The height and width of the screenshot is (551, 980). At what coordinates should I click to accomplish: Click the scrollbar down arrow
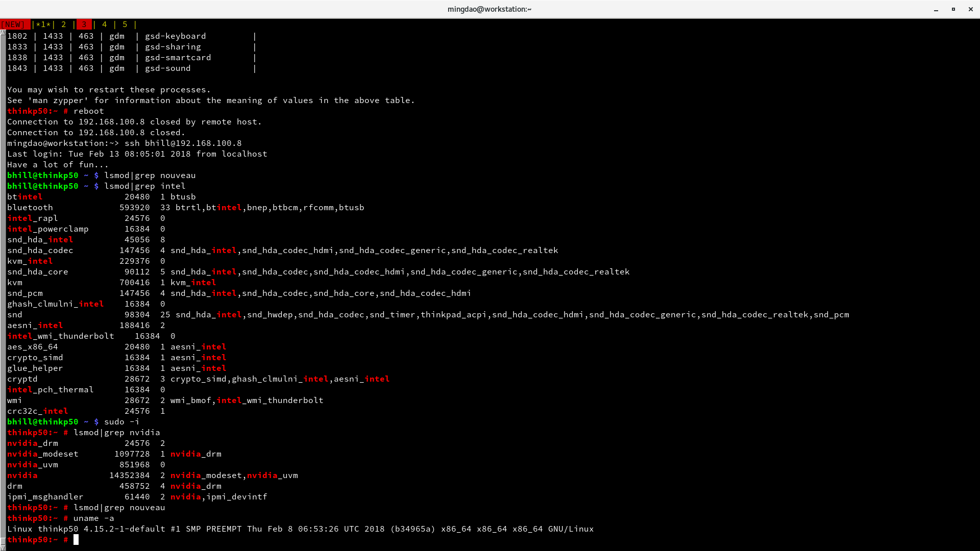3,547
